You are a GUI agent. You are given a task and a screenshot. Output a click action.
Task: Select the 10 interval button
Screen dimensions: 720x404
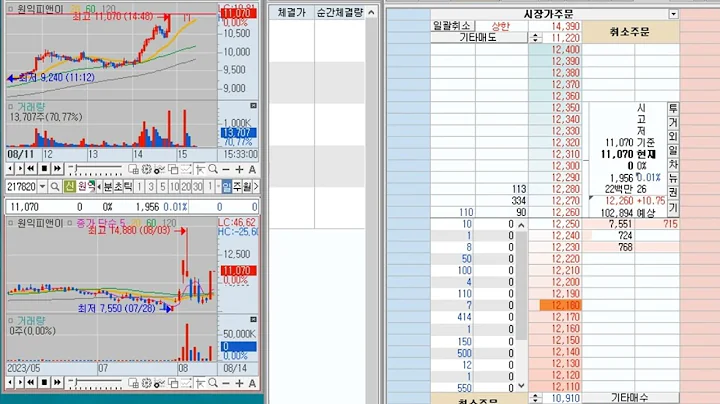174,186
